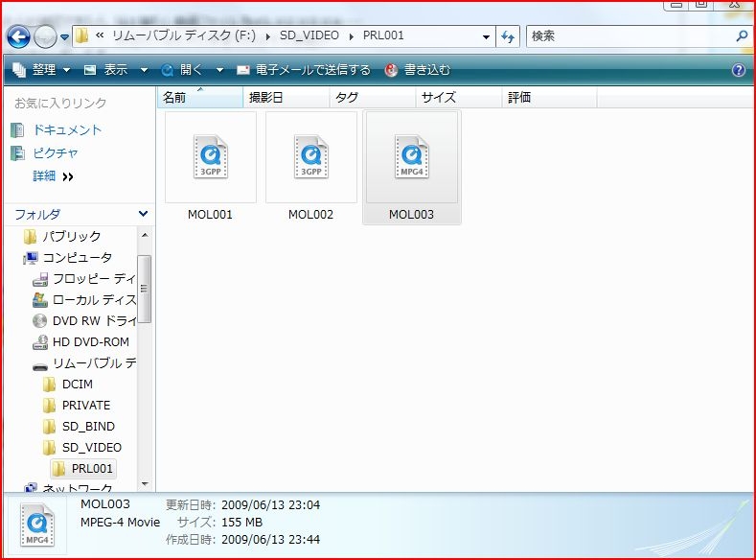Click the MOL002 file name label
Image resolution: width=756 pixels, height=560 pixels.
click(311, 215)
